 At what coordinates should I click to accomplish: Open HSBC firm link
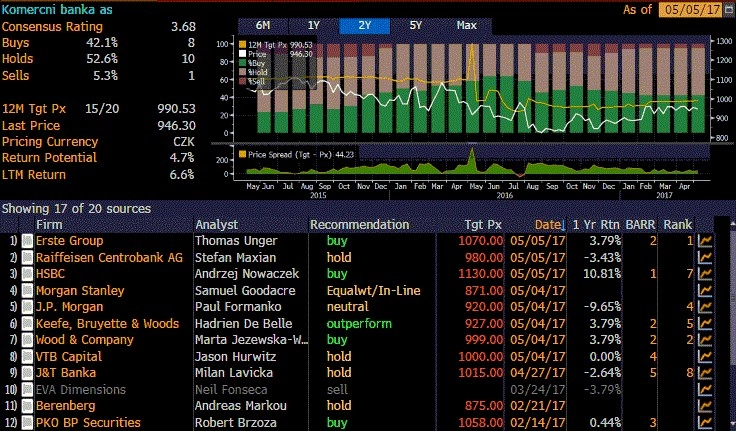click(50, 274)
